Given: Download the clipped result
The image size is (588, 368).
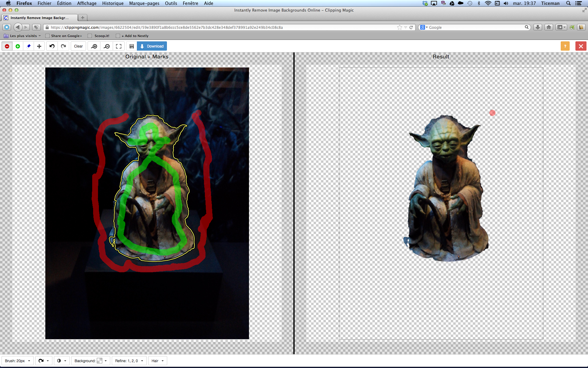Looking at the screenshot, I should click(x=152, y=46).
